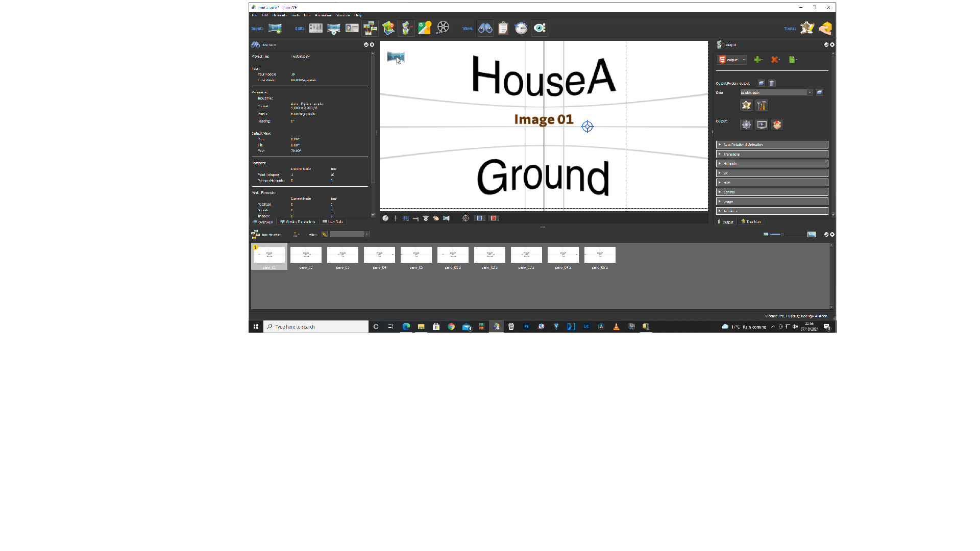Image resolution: width=980 pixels, height=551 pixels.
Task: Preview output with the monitor button
Action: coord(762,124)
